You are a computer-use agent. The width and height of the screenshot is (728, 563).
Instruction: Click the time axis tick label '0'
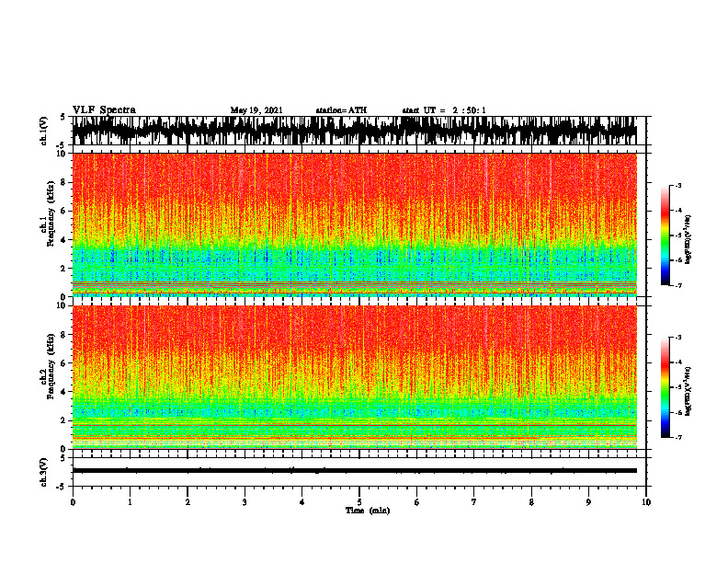(73, 502)
